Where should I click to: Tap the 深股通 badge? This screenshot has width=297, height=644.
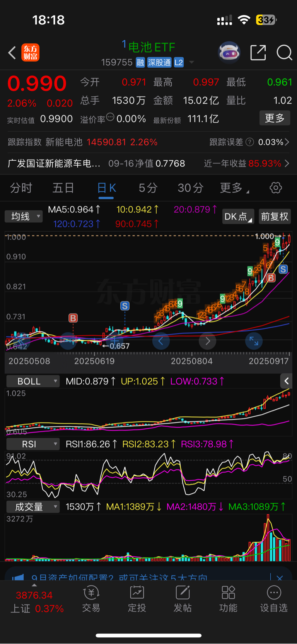click(x=159, y=62)
